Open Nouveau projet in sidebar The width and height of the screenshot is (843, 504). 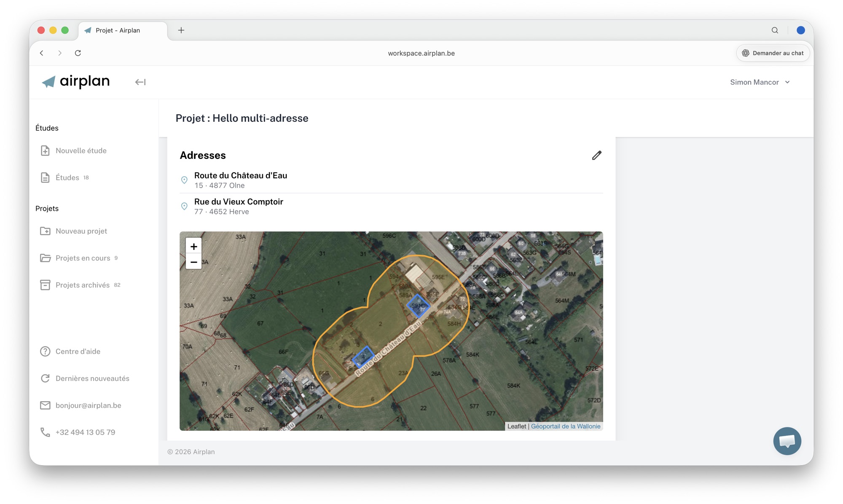pyautogui.click(x=81, y=231)
